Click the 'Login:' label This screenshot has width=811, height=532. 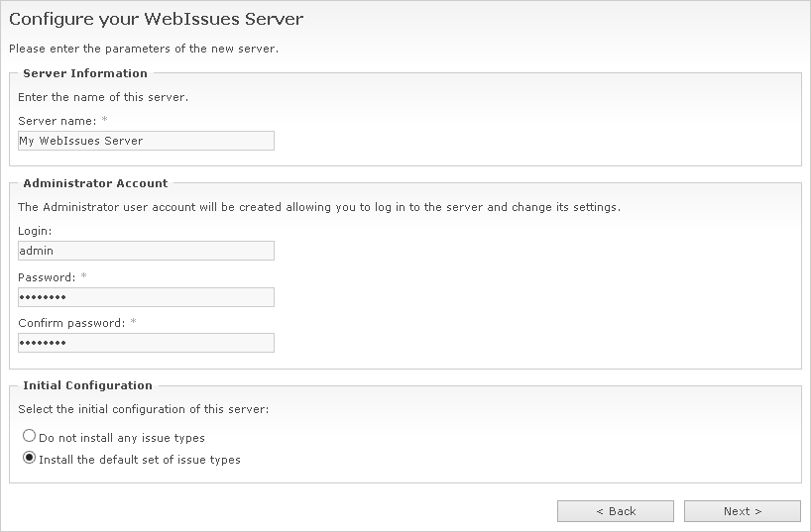(x=35, y=231)
